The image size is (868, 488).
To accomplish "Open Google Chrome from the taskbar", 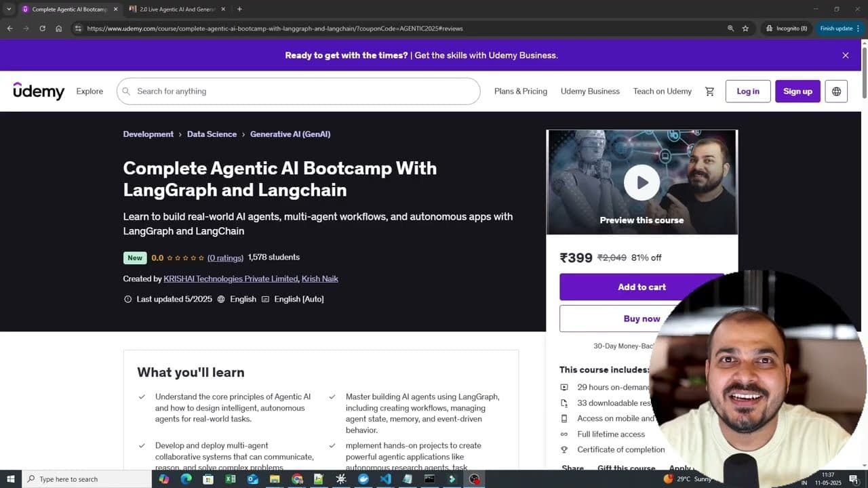I will (x=297, y=479).
